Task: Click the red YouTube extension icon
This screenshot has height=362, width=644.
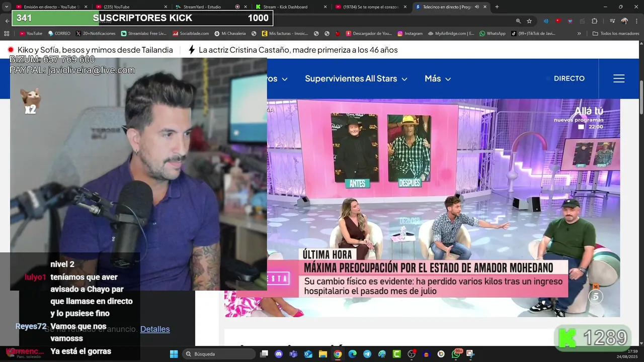Action: pyautogui.click(x=558, y=21)
